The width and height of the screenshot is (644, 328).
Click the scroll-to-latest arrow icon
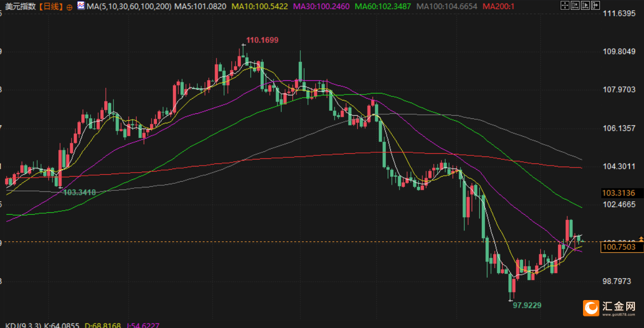595,5
